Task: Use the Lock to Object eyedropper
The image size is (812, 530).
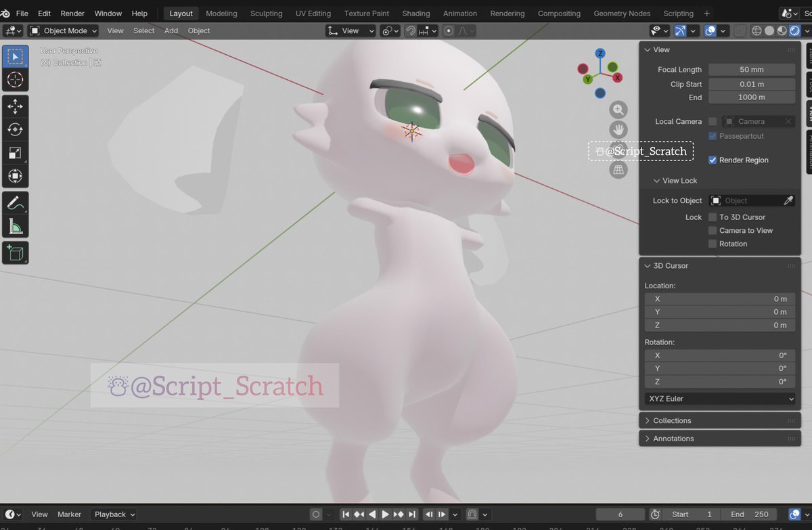Action: click(788, 200)
